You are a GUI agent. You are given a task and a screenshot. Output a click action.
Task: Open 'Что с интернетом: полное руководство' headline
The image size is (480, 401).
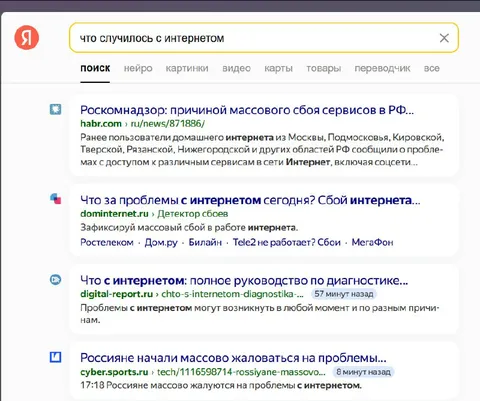pos(244,281)
